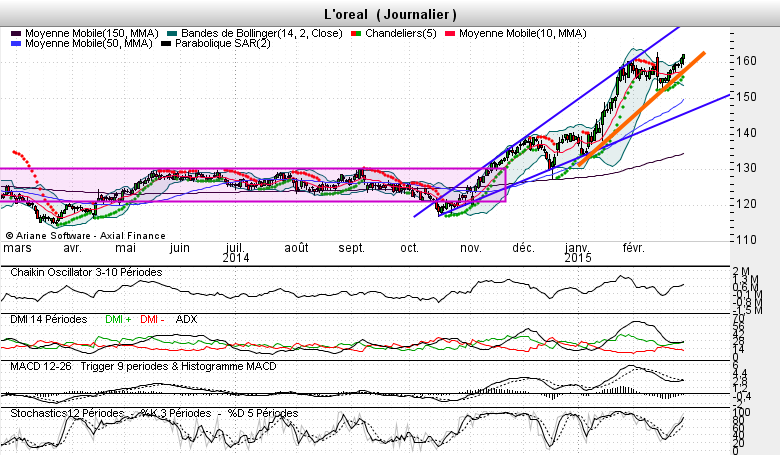Select the Parabolique SAR(2) legend label

(x=223, y=43)
